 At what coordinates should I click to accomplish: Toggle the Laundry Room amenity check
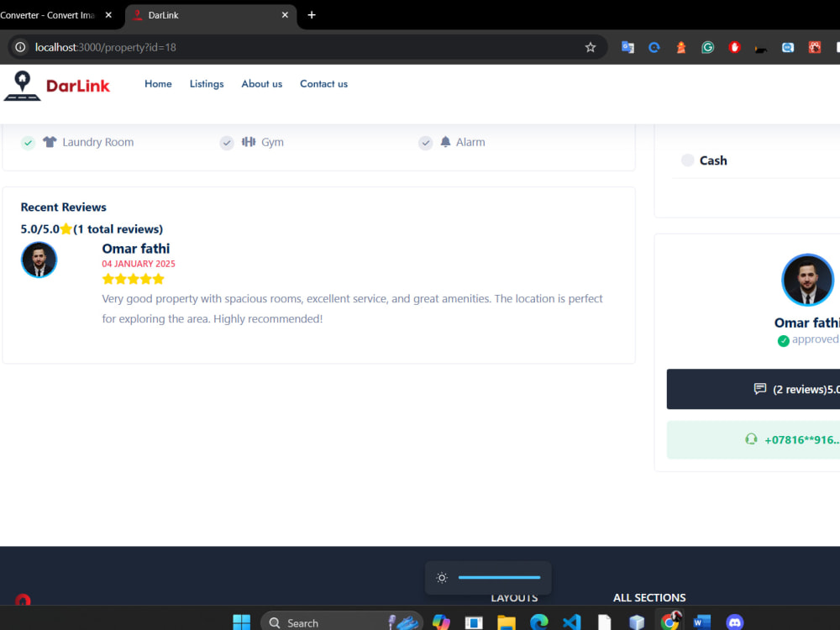pyautogui.click(x=28, y=143)
